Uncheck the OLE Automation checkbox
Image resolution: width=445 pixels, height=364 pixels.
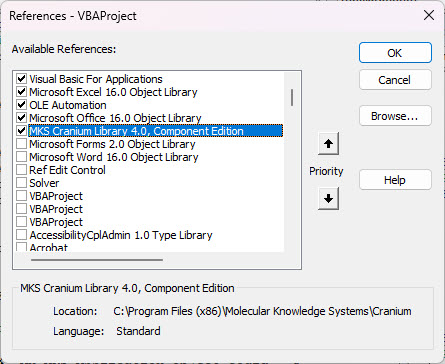click(x=22, y=105)
